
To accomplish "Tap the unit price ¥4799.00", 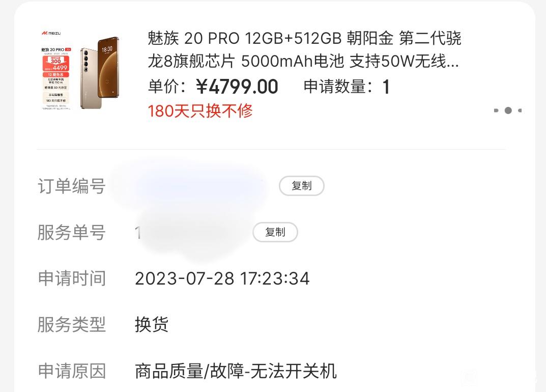I will [x=237, y=87].
